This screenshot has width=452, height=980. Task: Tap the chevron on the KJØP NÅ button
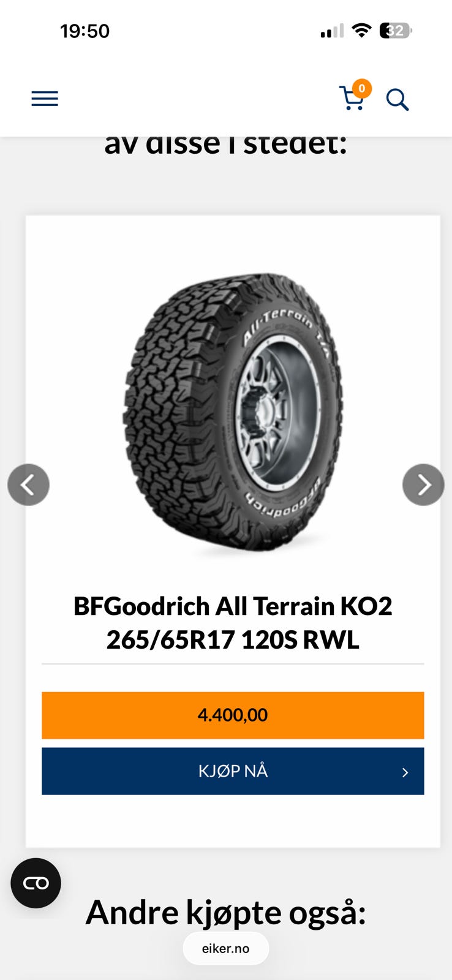(405, 772)
